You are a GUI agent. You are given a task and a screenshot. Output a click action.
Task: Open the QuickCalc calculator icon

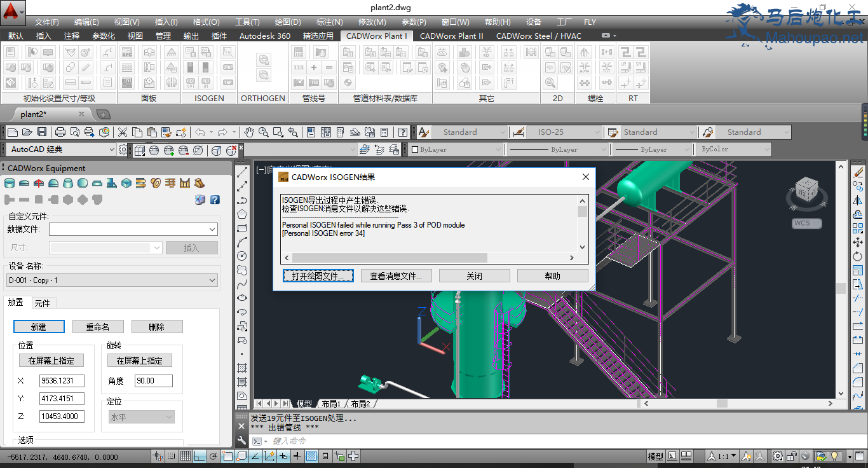click(x=384, y=132)
